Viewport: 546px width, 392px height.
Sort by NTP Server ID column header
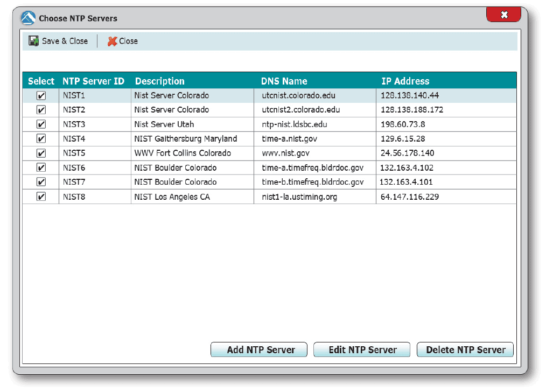[x=93, y=81]
